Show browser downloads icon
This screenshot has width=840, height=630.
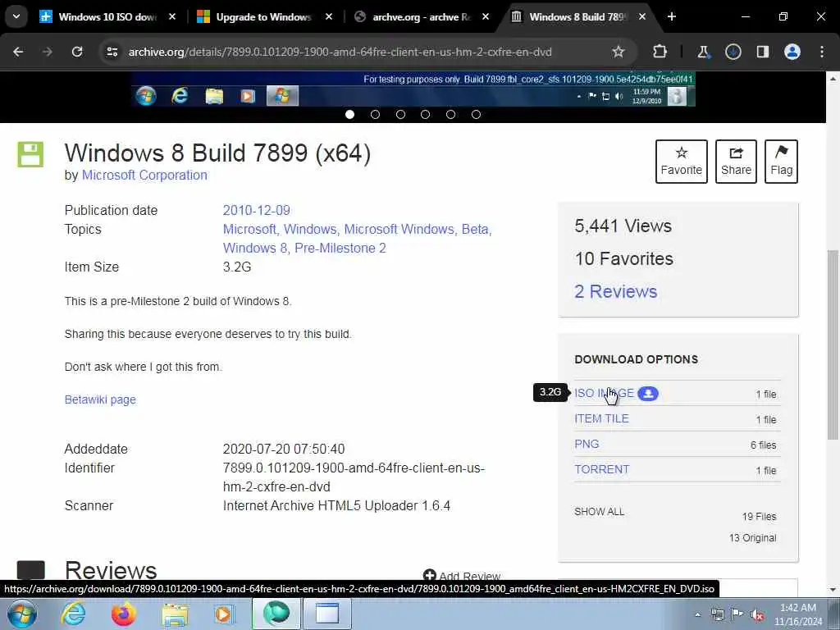click(x=733, y=52)
